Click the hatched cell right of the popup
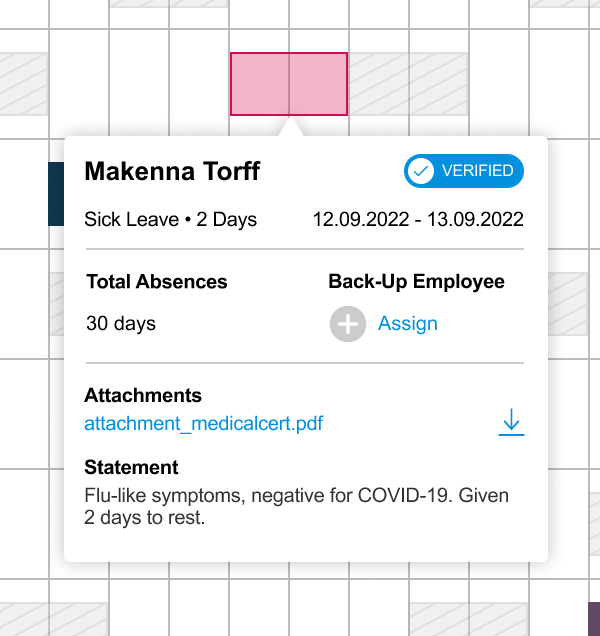The height and width of the screenshot is (636, 600). pos(567,304)
